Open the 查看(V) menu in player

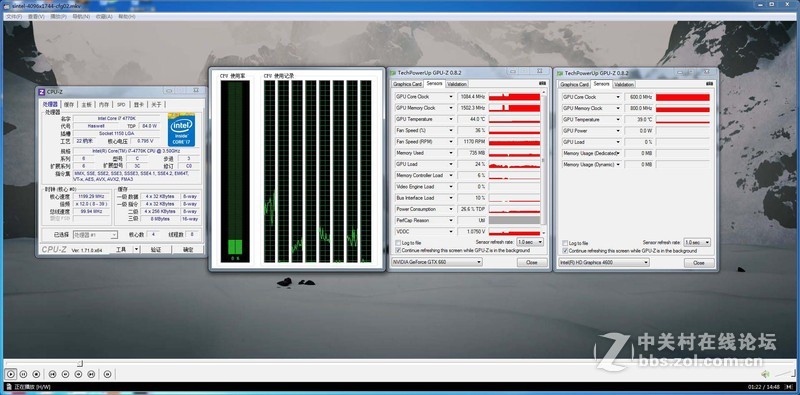[36, 16]
